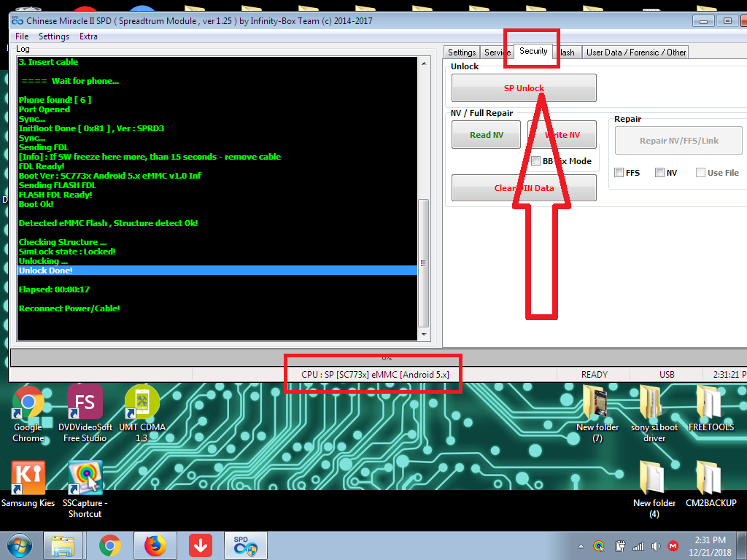Click the Write NV button
The image size is (747, 560).
562,135
